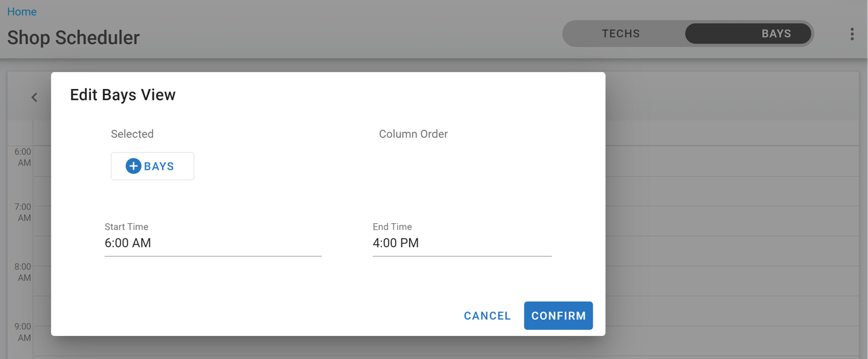Go to the Home breadcrumb link

pos(22,12)
